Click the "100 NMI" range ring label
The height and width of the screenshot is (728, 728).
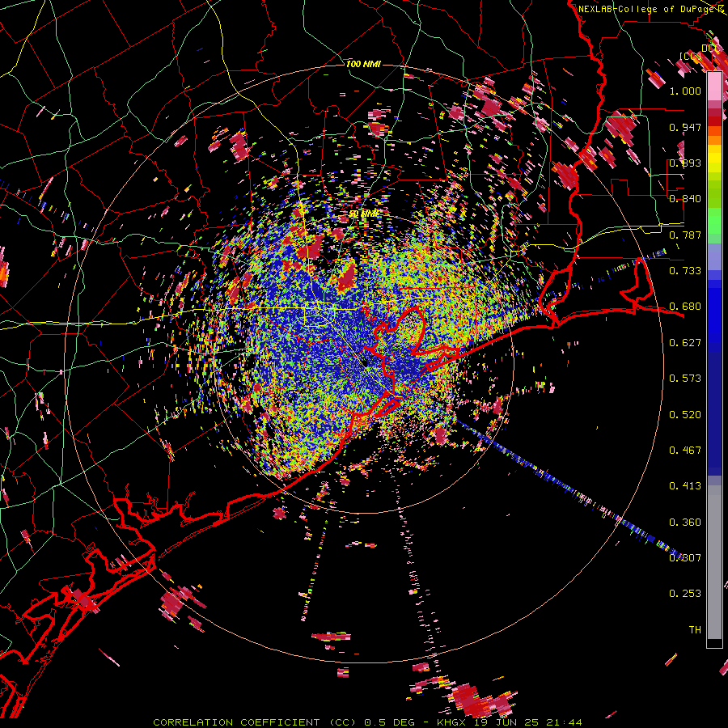pos(363,64)
